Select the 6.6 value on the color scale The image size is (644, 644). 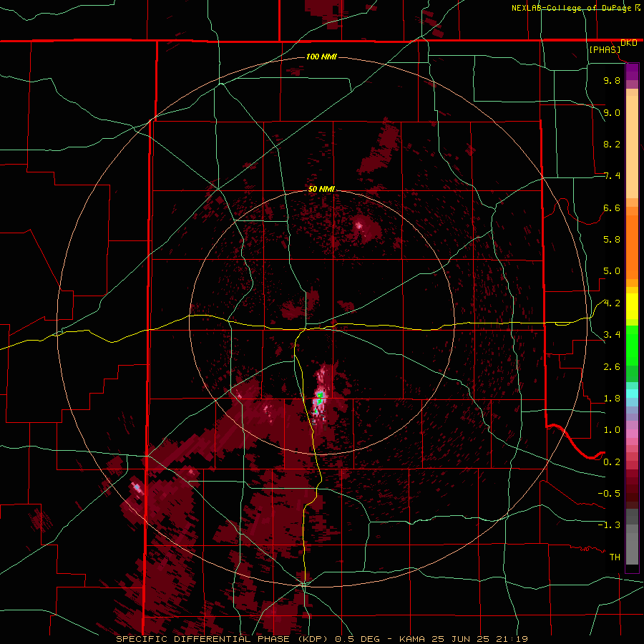612,208
